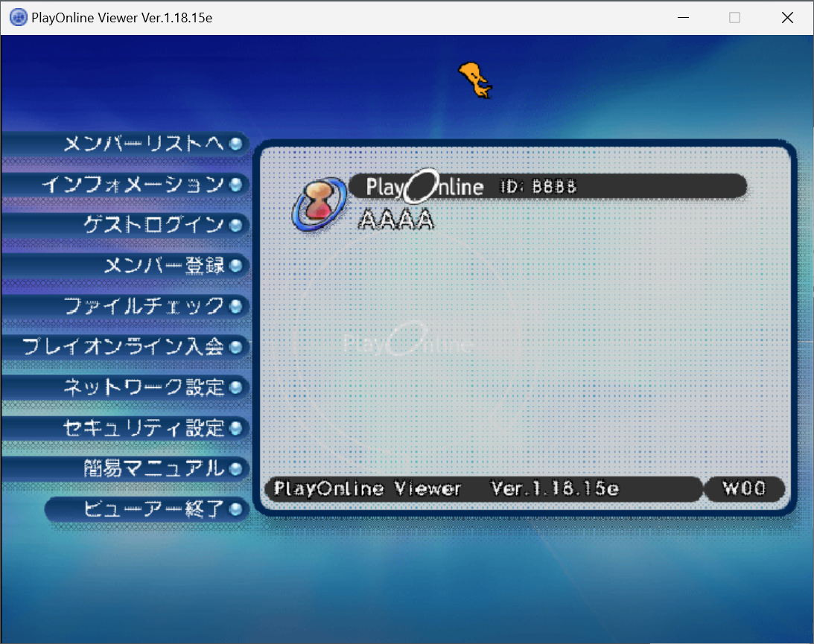Minimize the PlayOnline Viewer window
The image size is (814, 644).
pos(682,18)
